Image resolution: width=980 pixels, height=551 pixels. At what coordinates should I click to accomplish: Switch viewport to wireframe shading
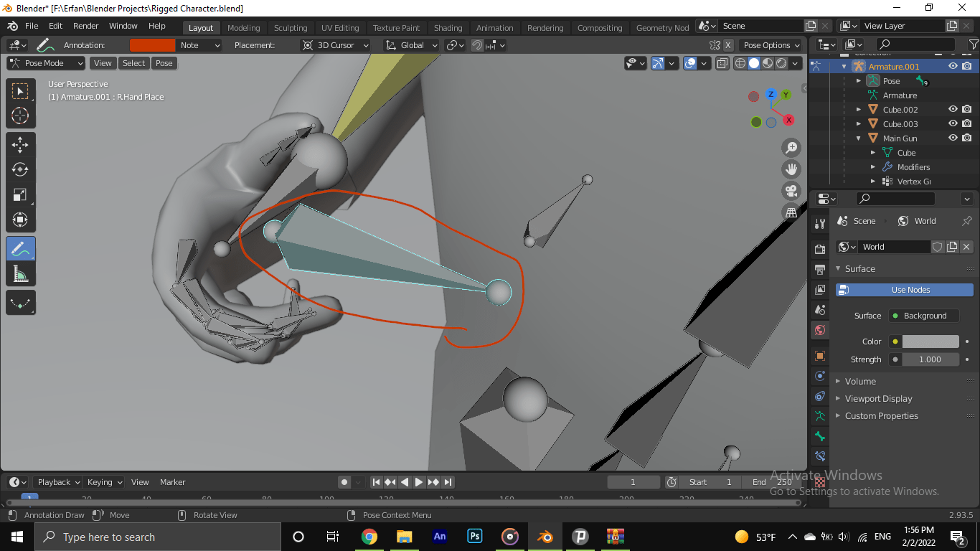click(740, 63)
